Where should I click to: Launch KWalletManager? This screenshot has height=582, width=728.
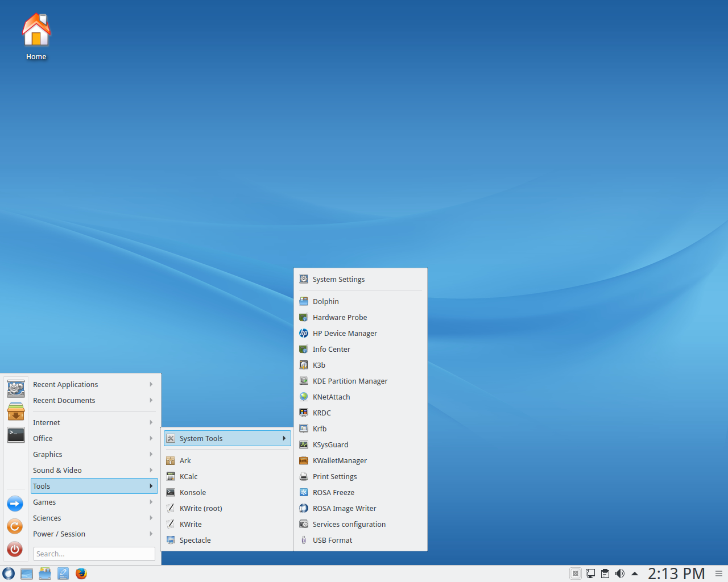coord(361,461)
